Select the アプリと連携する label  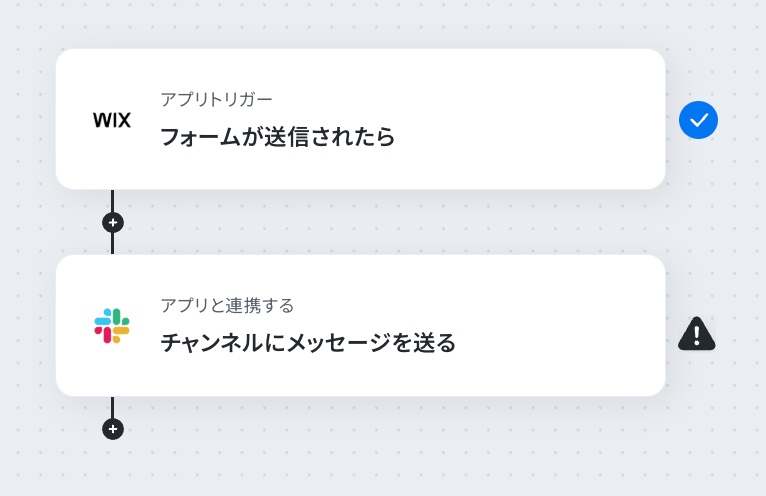click(x=227, y=306)
